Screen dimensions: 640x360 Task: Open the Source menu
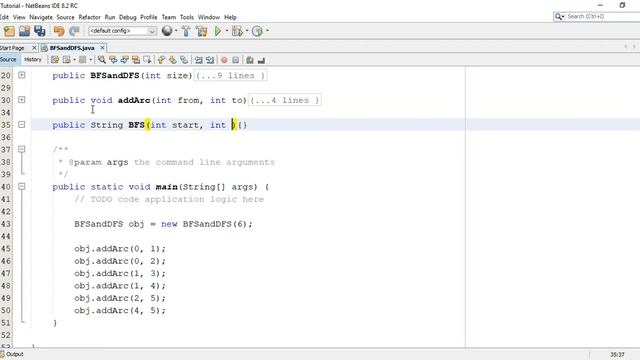(x=65, y=17)
